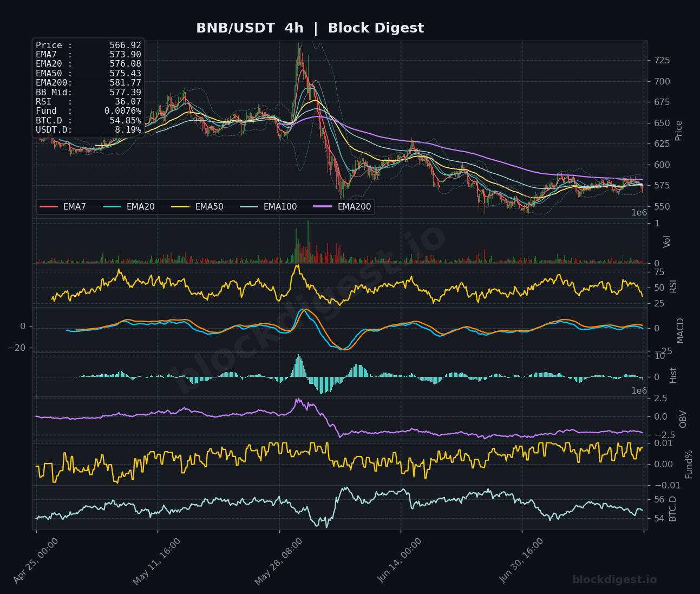Click the yellow EMA50 legend swatch
The image size is (700, 594).
tap(181, 207)
